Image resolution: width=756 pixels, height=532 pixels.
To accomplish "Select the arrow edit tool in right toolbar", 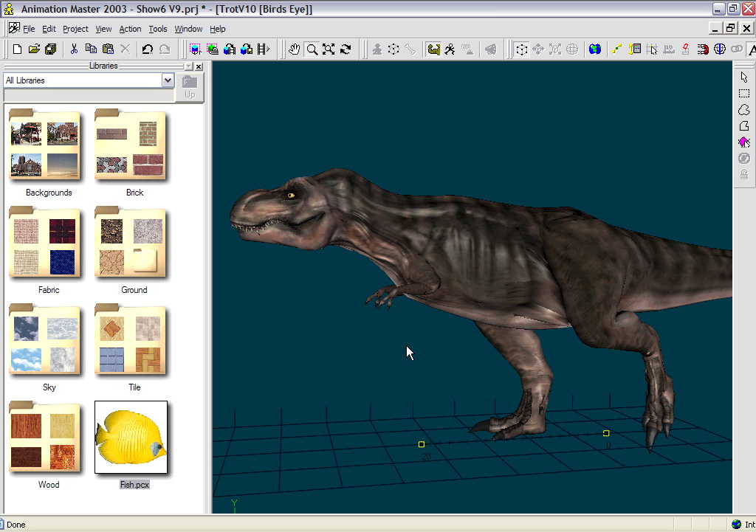I will 744,77.
